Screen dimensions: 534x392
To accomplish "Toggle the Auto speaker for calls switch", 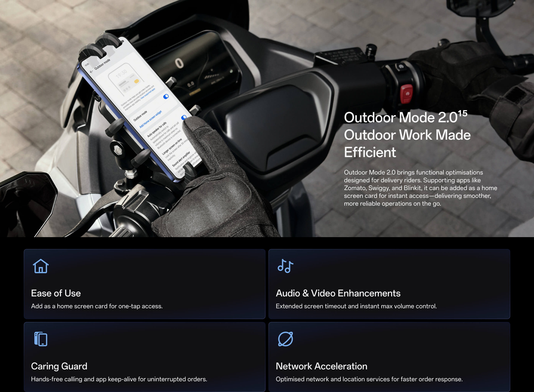I will click(x=184, y=117).
